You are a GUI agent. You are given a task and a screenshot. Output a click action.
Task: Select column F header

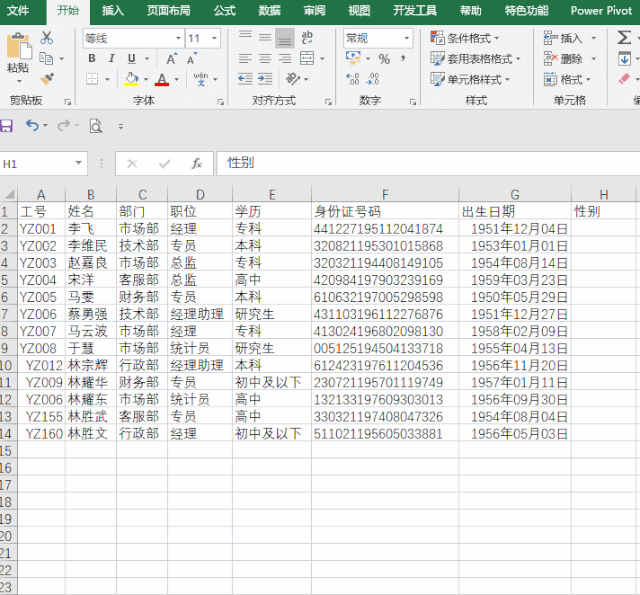pos(385,195)
